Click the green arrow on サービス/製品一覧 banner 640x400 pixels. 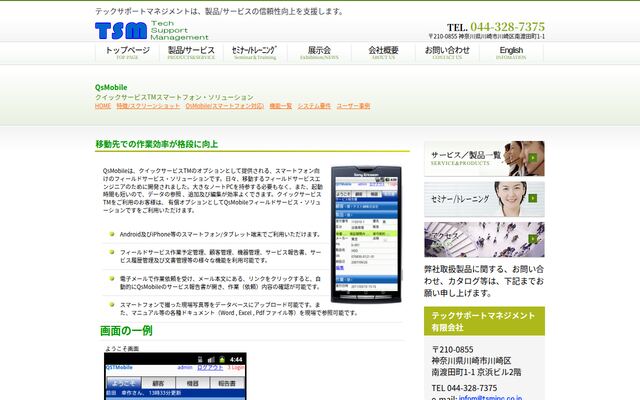pos(532,158)
